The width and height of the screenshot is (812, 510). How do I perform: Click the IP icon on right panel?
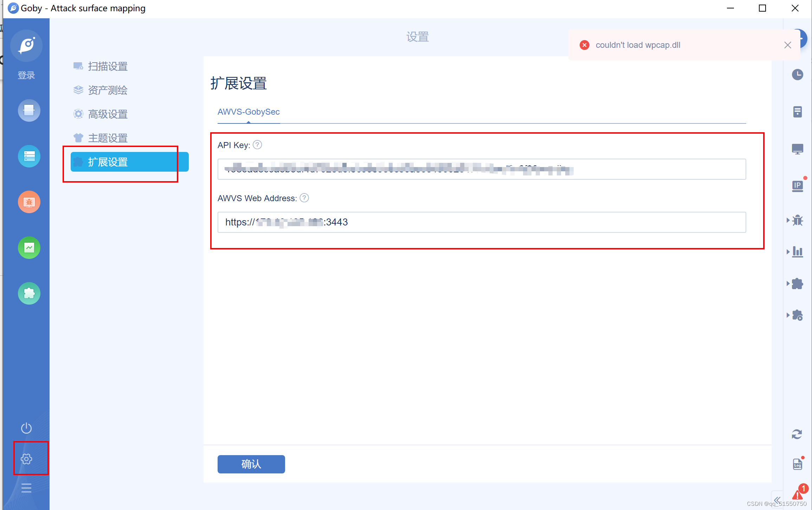click(x=797, y=186)
